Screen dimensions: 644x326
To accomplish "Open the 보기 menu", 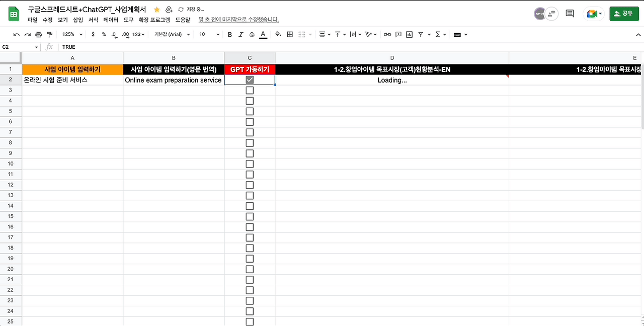I will 62,20.
